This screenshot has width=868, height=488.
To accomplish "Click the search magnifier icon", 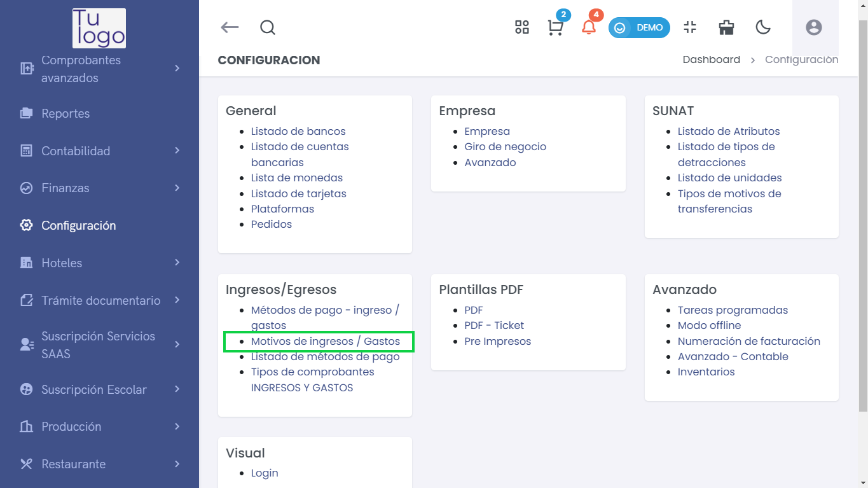I will (x=267, y=27).
